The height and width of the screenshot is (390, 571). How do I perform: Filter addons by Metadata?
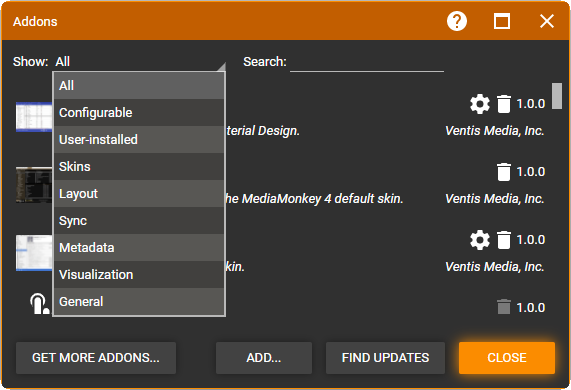coord(139,247)
